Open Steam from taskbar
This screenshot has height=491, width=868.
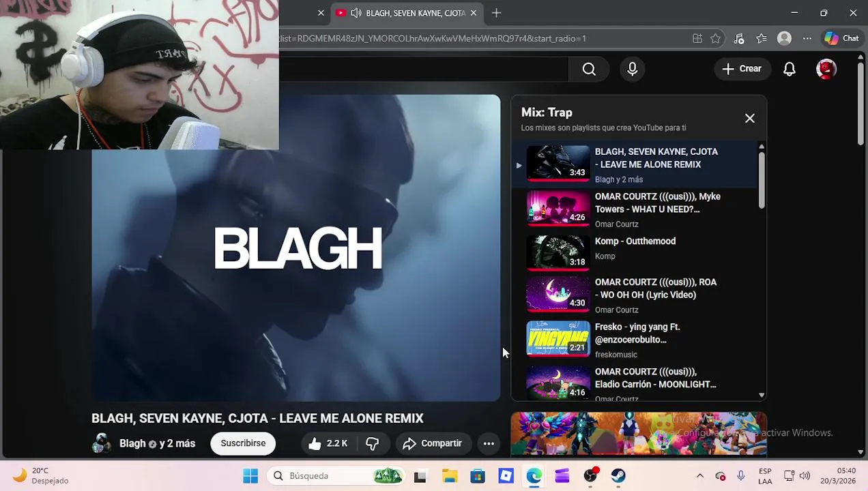tap(618, 476)
